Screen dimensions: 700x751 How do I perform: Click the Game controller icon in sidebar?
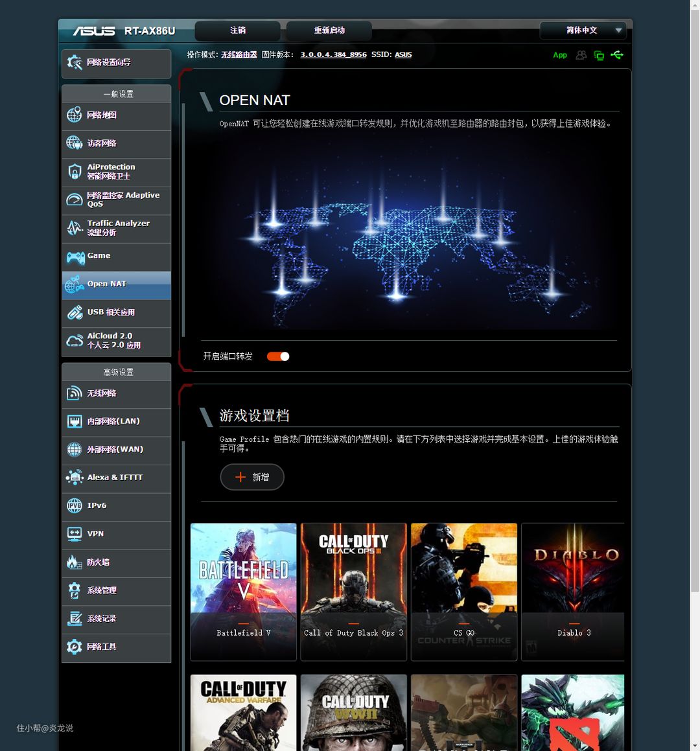[x=75, y=257]
